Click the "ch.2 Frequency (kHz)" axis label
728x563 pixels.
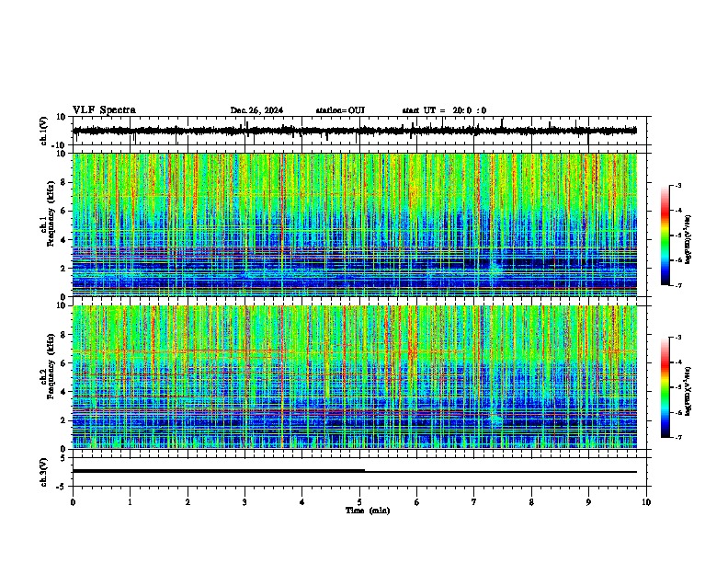pyautogui.click(x=48, y=366)
